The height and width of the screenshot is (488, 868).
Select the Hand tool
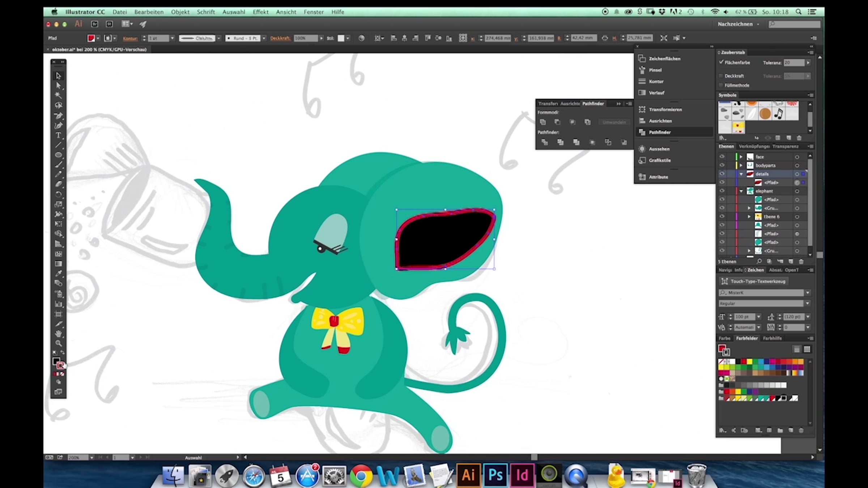[x=58, y=334]
